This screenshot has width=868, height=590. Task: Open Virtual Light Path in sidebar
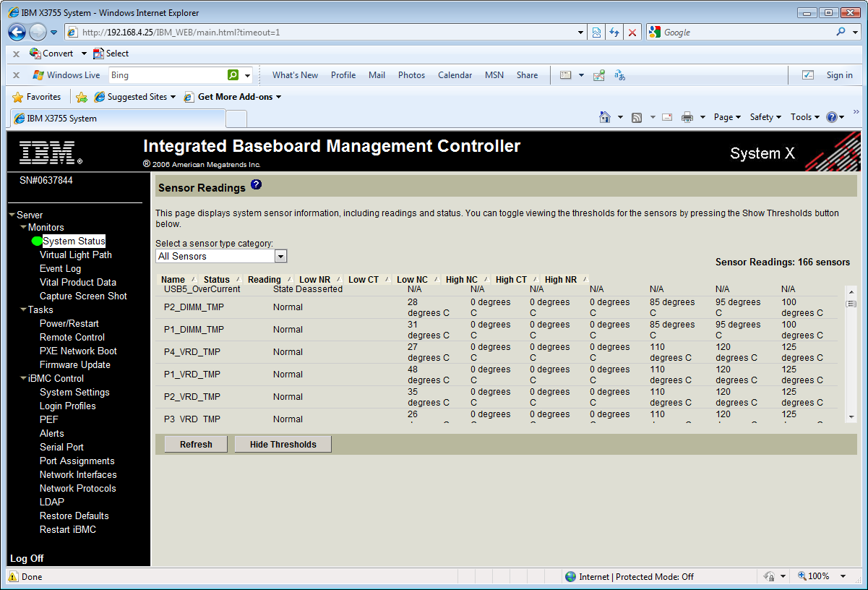[76, 255]
